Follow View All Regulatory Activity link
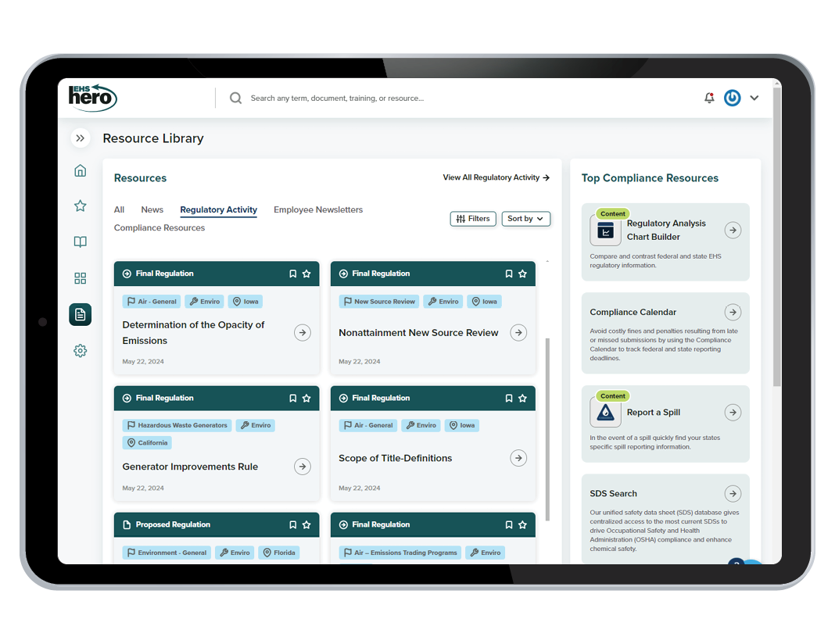 496,177
